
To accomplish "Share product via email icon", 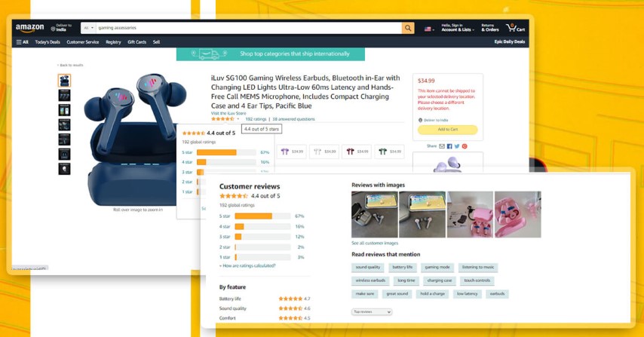I will [x=442, y=146].
